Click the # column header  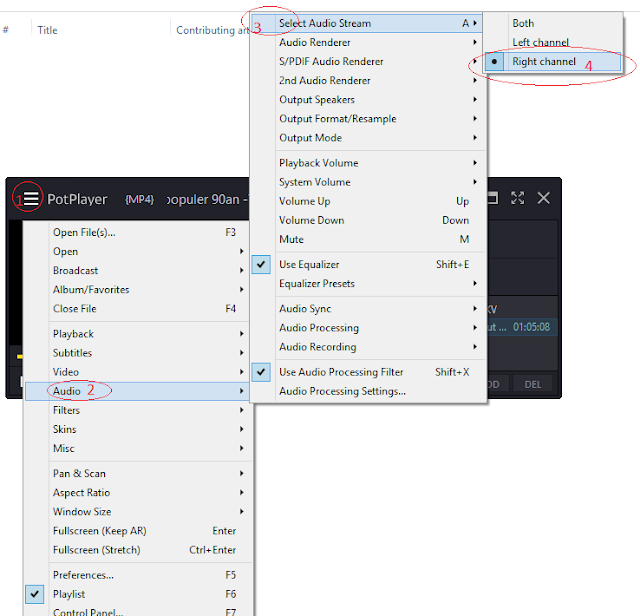pos(6,30)
